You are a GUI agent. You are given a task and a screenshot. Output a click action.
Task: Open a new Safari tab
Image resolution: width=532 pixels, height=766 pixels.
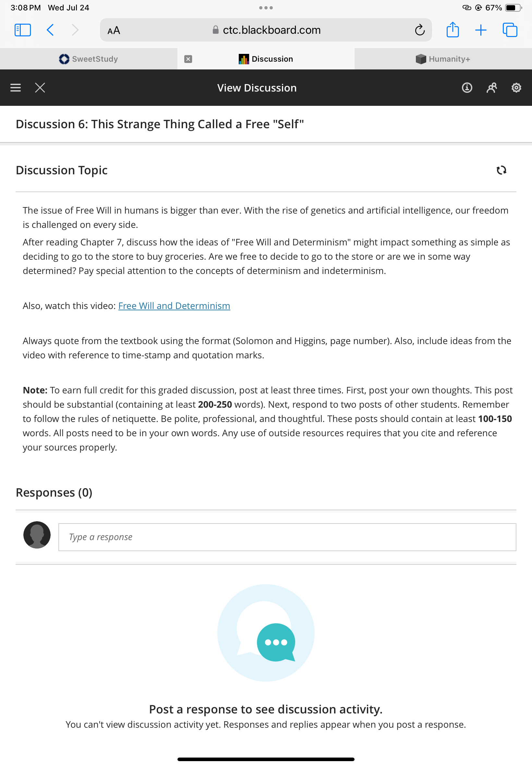coord(480,30)
